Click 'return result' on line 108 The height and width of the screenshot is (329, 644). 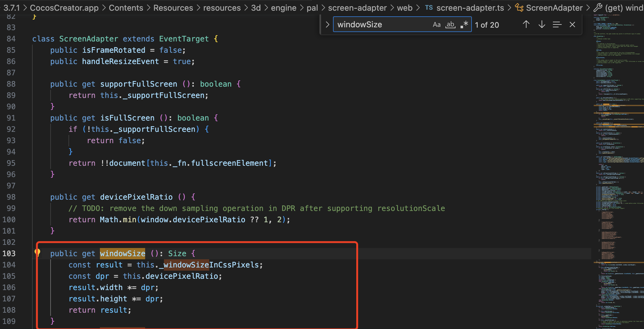click(98, 310)
